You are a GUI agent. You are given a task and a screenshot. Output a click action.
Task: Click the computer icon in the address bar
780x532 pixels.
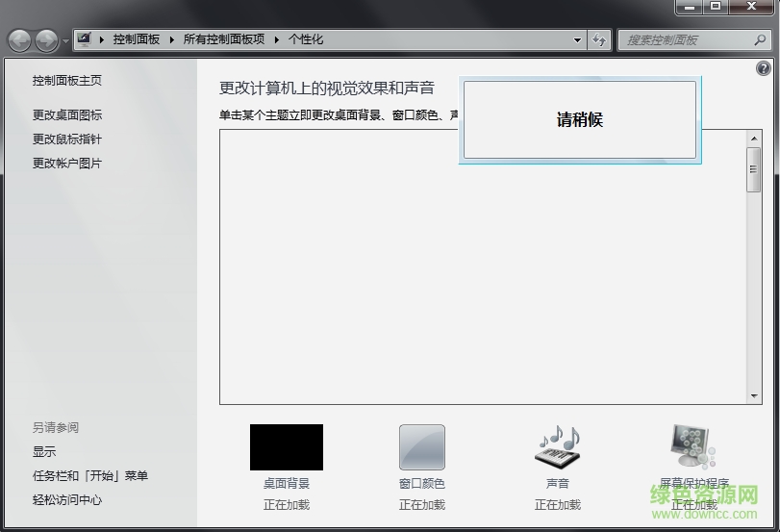coord(84,39)
